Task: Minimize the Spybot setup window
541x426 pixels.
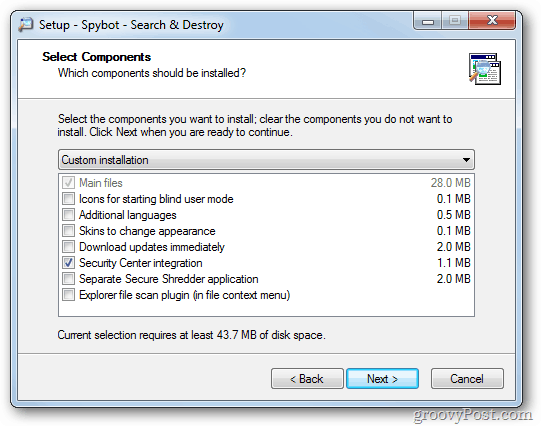Action: (x=427, y=21)
